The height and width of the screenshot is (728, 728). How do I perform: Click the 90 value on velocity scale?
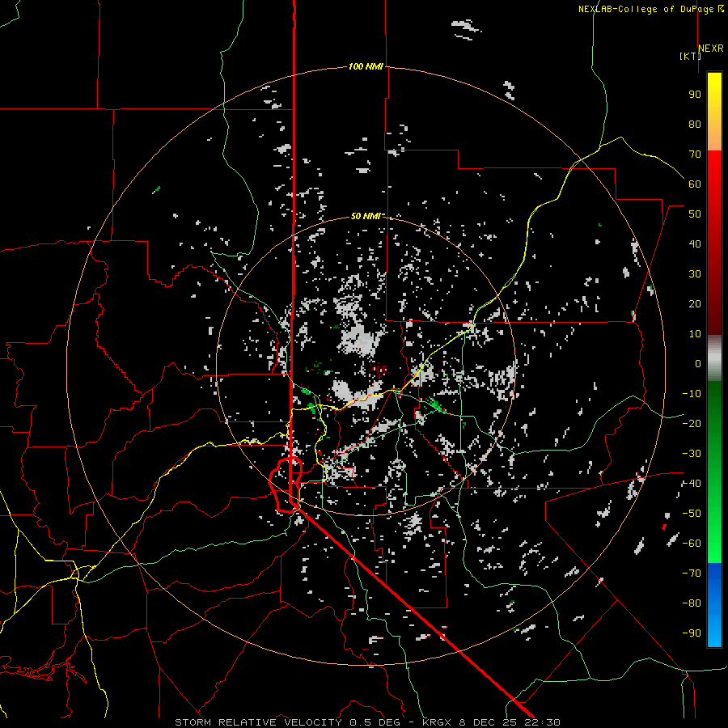pyautogui.click(x=695, y=95)
